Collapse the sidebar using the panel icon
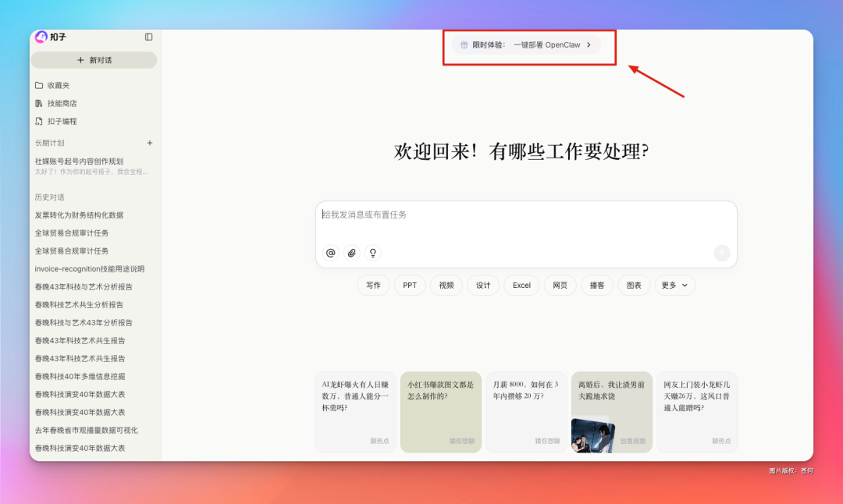Screen dimensions: 843x504 coord(148,36)
